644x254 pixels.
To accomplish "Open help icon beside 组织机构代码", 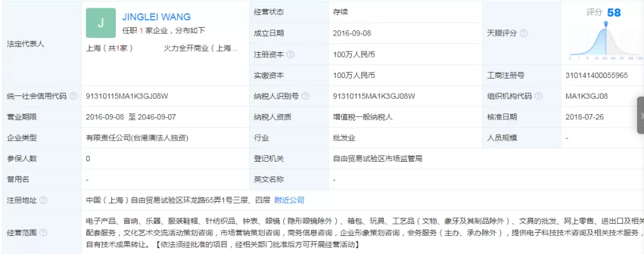I will coord(538,96).
